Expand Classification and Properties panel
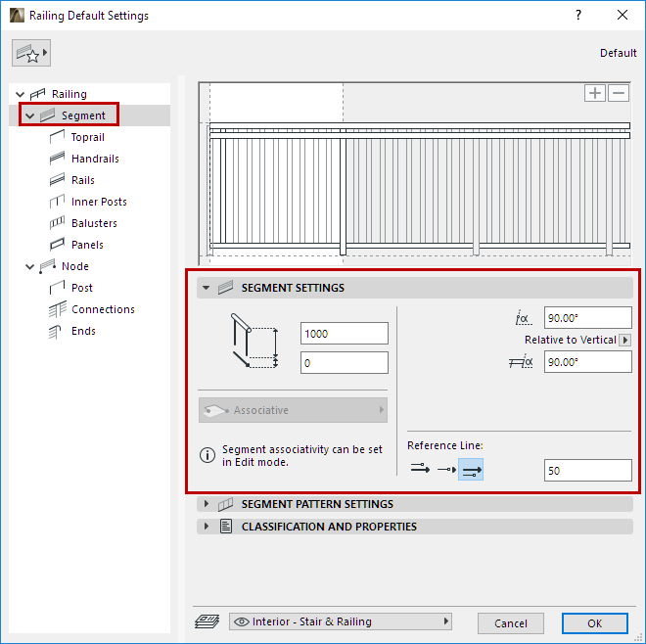This screenshot has height=644, width=646. (x=207, y=527)
